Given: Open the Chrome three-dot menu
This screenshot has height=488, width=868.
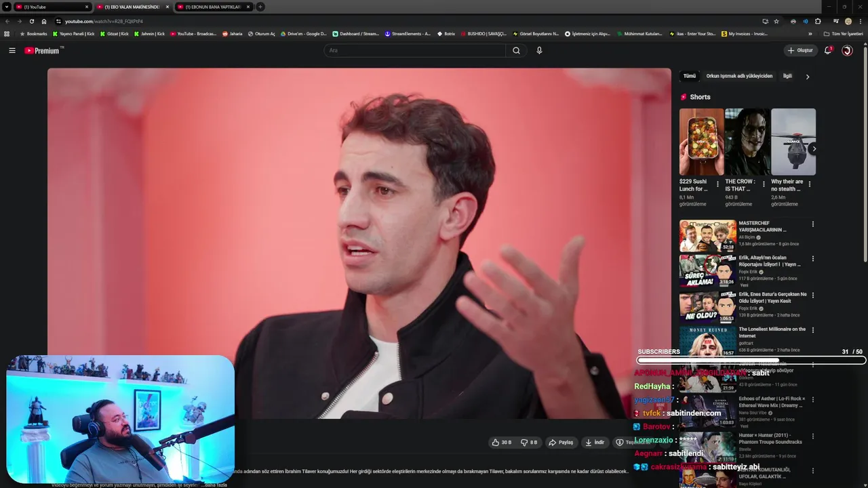Looking at the screenshot, I should (860, 21).
